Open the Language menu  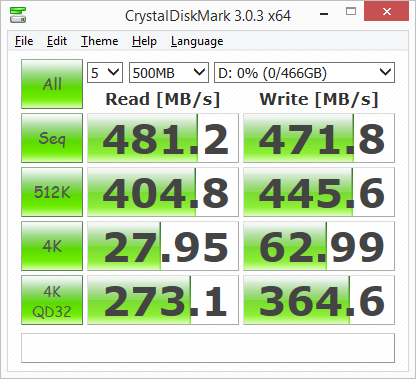click(x=197, y=41)
